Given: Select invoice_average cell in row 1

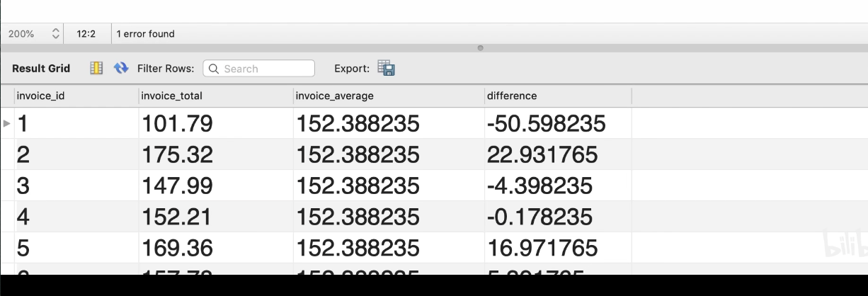Looking at the screenshot, I should [388, 124].
